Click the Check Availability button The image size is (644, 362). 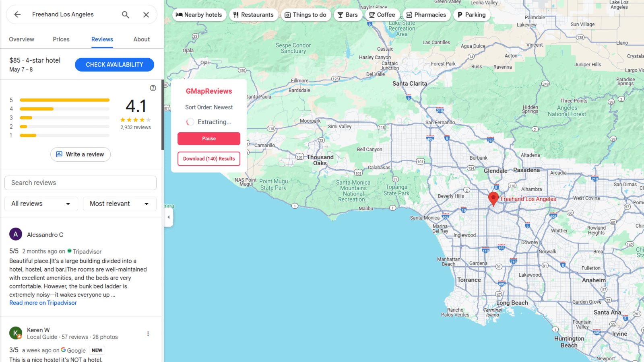114,65
